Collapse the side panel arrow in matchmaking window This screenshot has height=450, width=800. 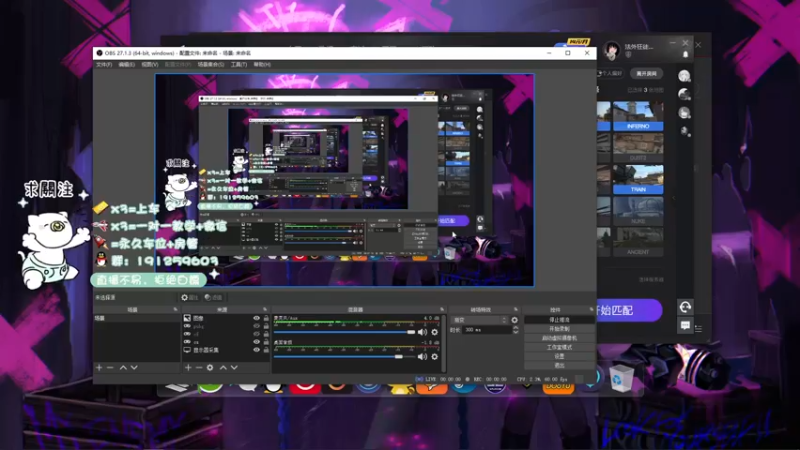(x=674, y=198)
